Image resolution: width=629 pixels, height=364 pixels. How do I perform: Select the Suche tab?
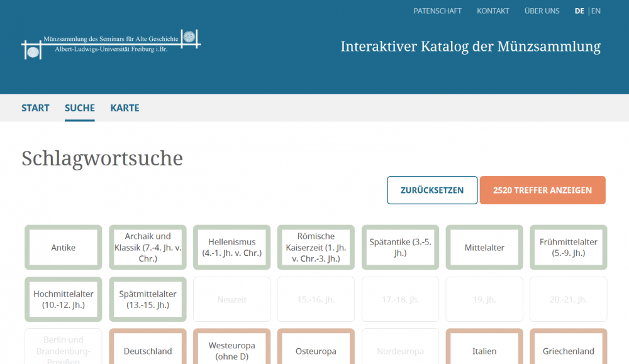(80, 108)
